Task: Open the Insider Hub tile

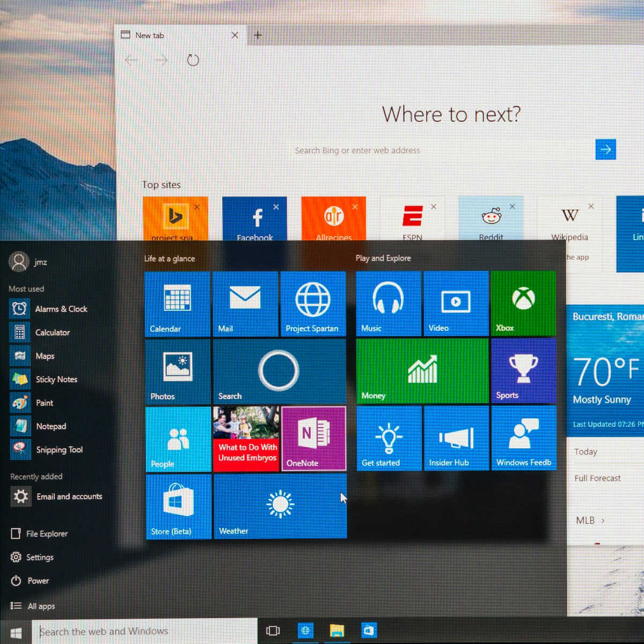Action: (x=457, y=438)
